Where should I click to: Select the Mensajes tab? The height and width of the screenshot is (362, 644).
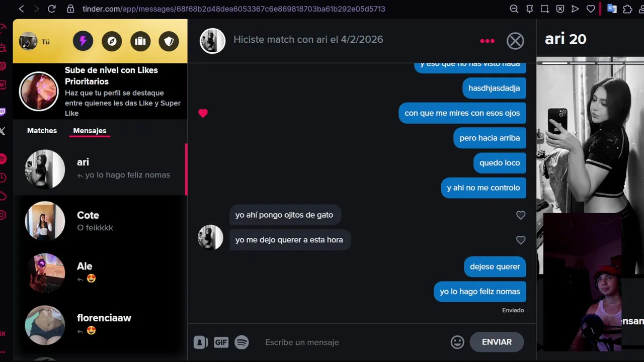(x=90, y=130)
